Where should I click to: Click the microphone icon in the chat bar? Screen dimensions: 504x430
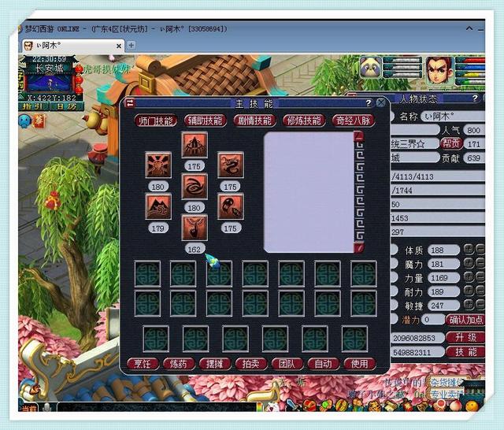pyautogui.click(x=47, y=407)
